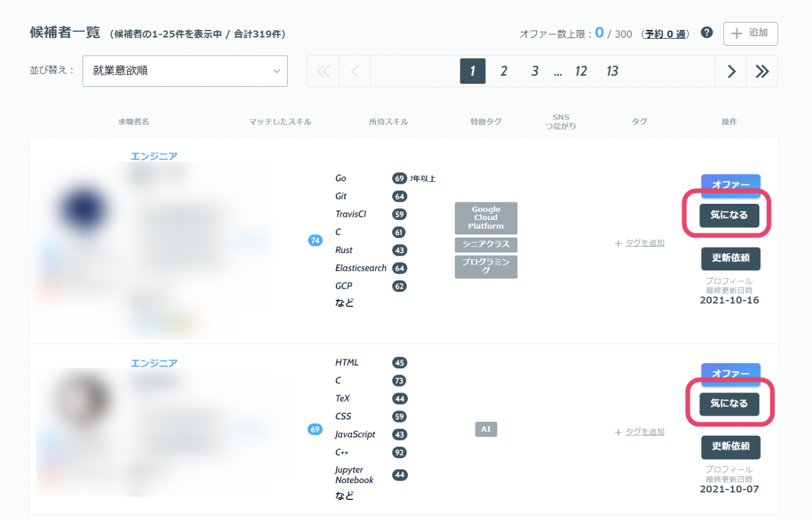The width and height of the screenshot is (812, 520).
Task: Add a tag via the タグを追加 link
Action: 644,242
